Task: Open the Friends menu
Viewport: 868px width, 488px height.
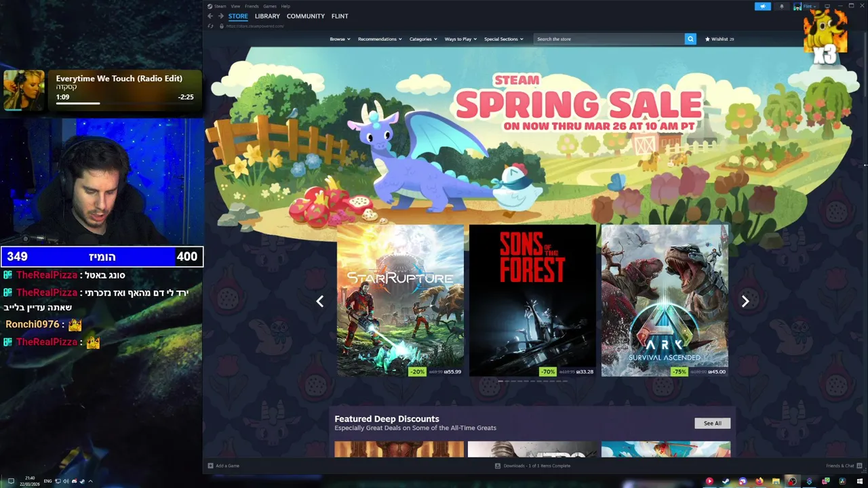Action: (252, 6)
